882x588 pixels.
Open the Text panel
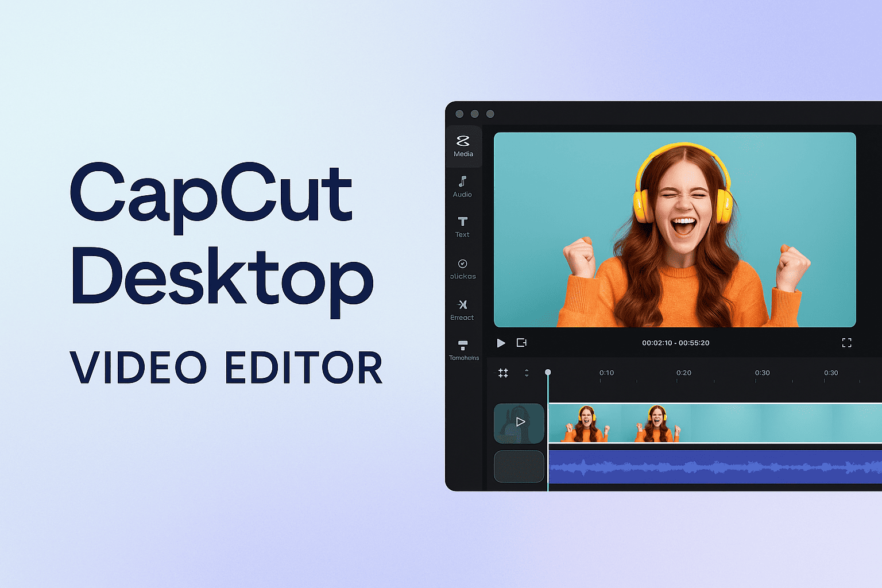(463, 227)
